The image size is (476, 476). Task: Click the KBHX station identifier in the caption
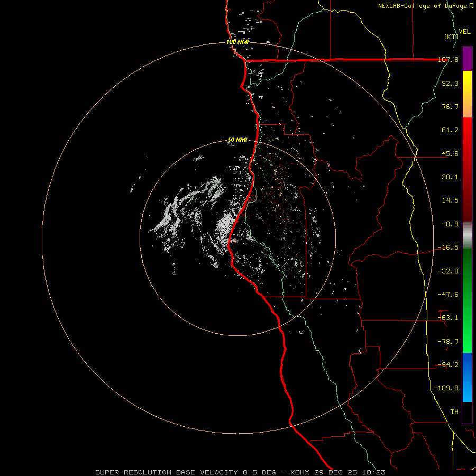[300, 472]
